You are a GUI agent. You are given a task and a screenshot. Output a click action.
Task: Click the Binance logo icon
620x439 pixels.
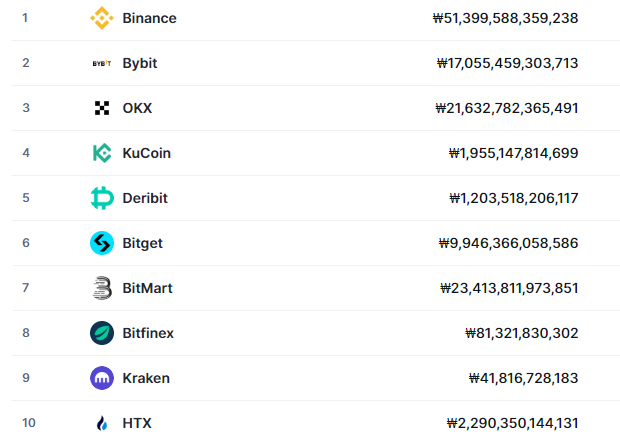point(102,18)
